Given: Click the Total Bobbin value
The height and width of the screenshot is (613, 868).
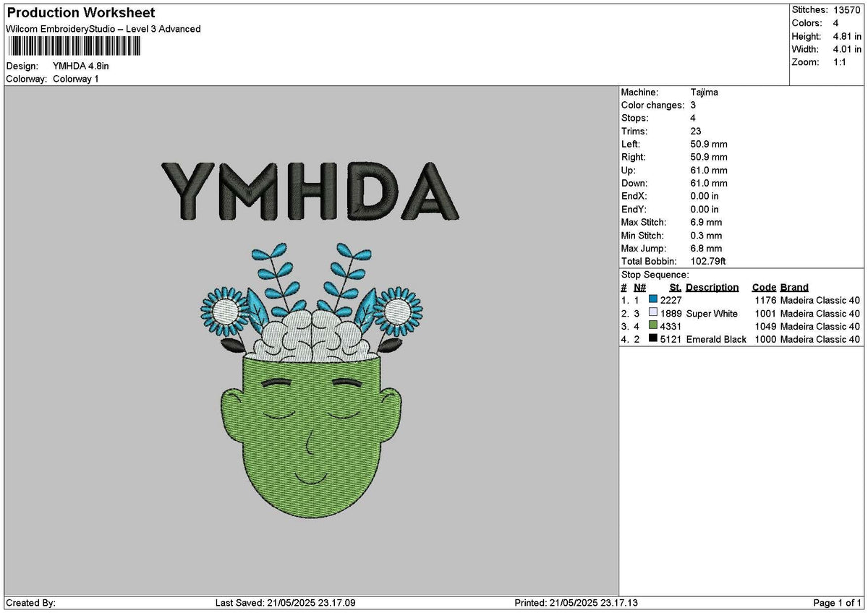Looking at the screenshot, I should tap(708, 261).
